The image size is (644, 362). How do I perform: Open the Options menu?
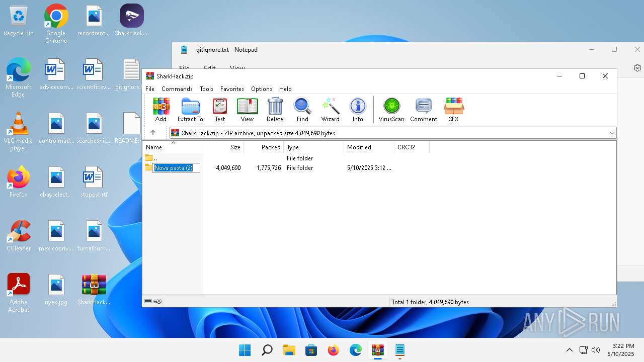coord(262,88)
